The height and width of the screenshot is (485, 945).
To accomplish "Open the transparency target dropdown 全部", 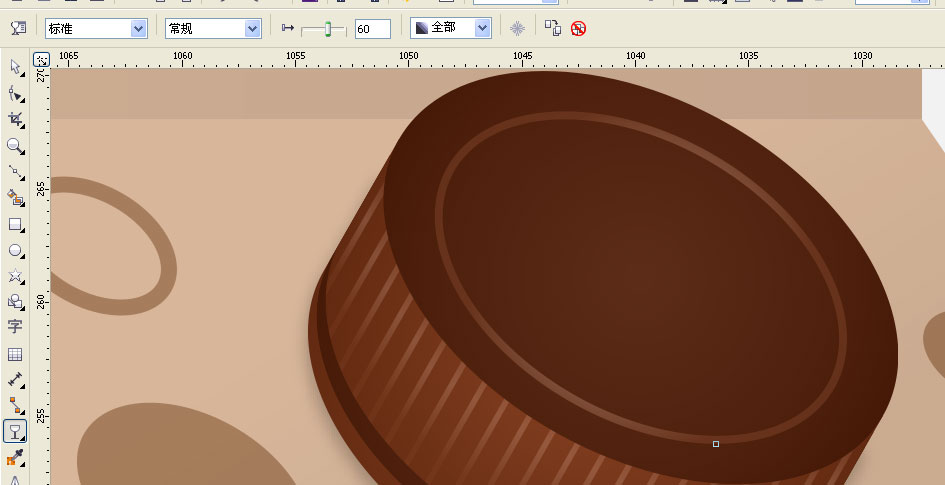I will [451, 28].
